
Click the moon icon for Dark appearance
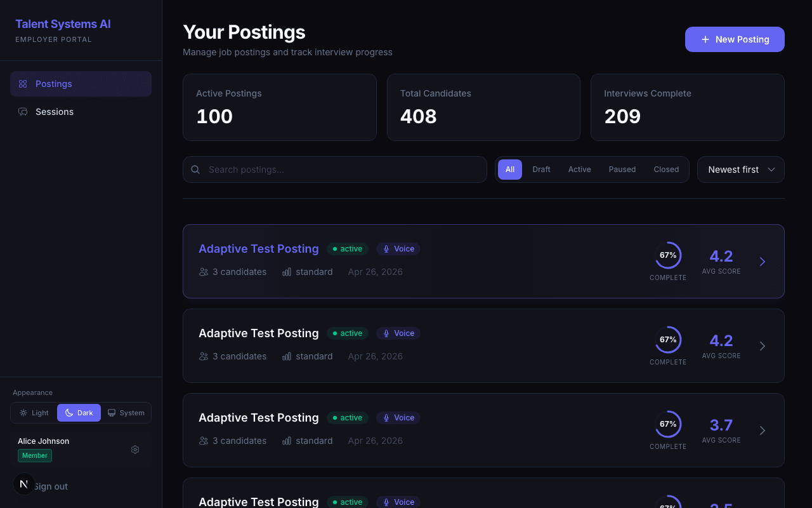click(69, 413)
